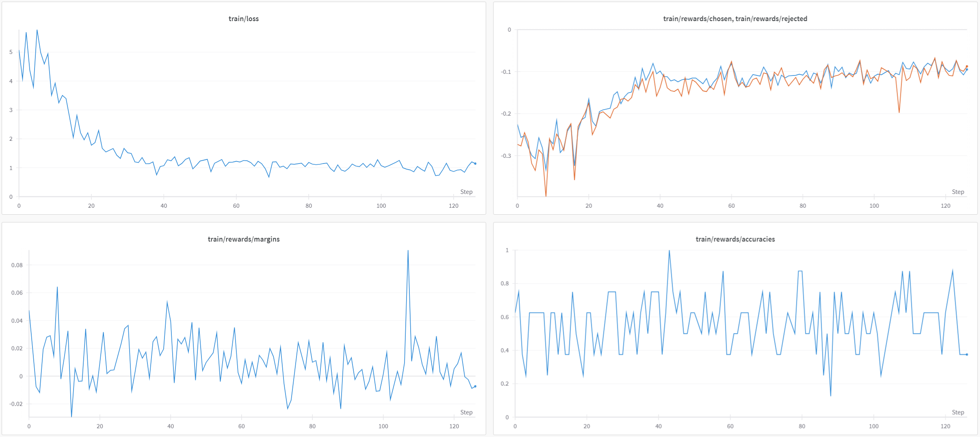980x437 pixels.
Task: Select the train/rewards/accuracies chart title
Action: (735, 239)
